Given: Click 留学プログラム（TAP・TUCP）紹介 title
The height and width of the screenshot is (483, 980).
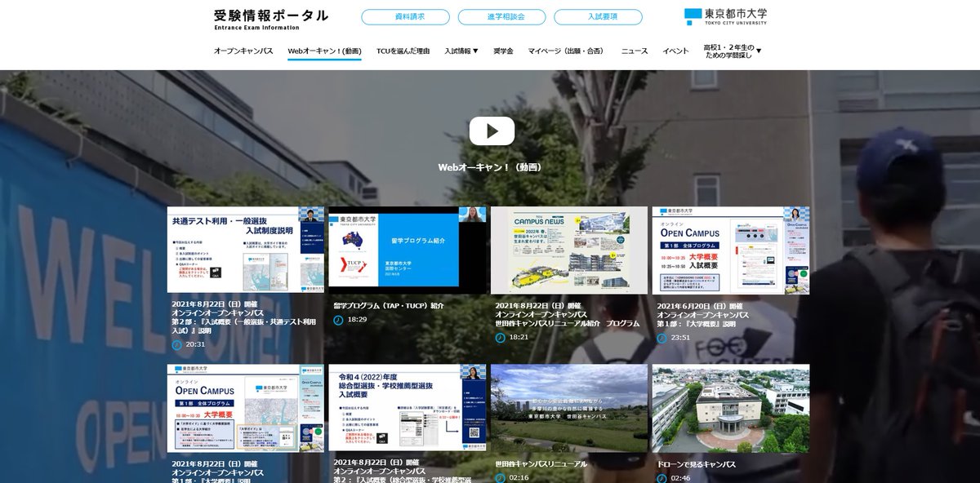Looking at the screenshot, I should [389, 306].
